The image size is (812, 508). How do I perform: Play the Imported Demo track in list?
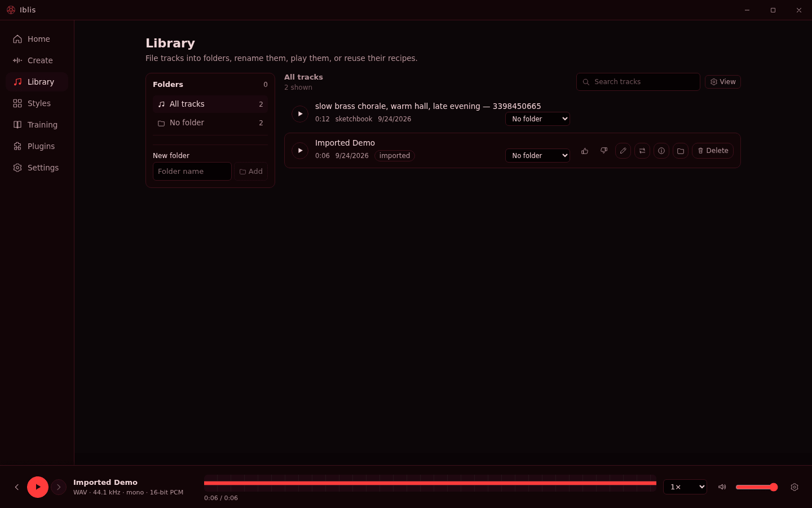tap(300, 151)
